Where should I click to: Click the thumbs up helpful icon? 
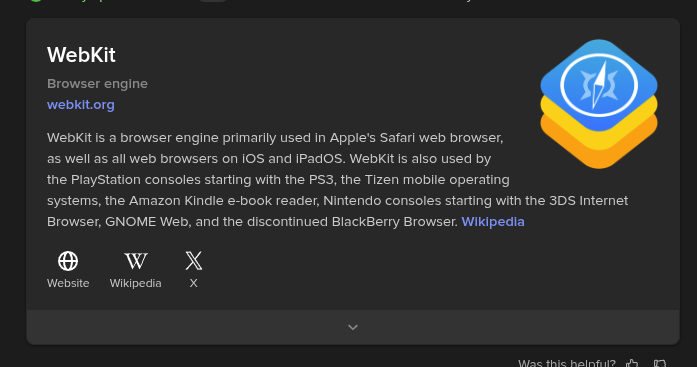pos(632,364)
